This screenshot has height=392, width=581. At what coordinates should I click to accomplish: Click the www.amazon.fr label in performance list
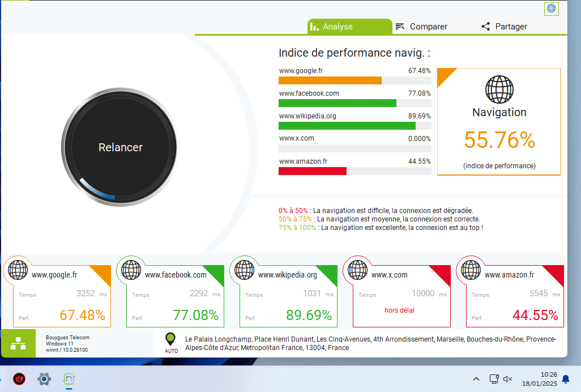(303, 161)
